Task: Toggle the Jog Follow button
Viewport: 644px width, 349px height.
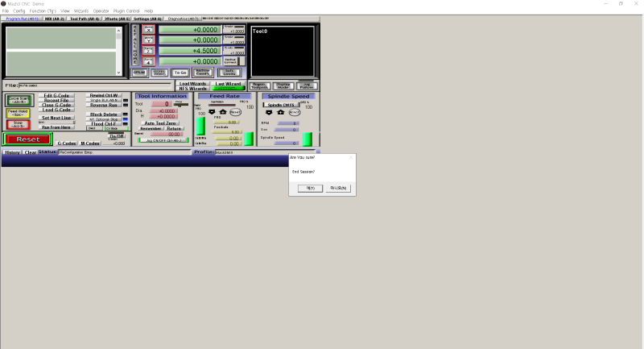Action: 307,86
